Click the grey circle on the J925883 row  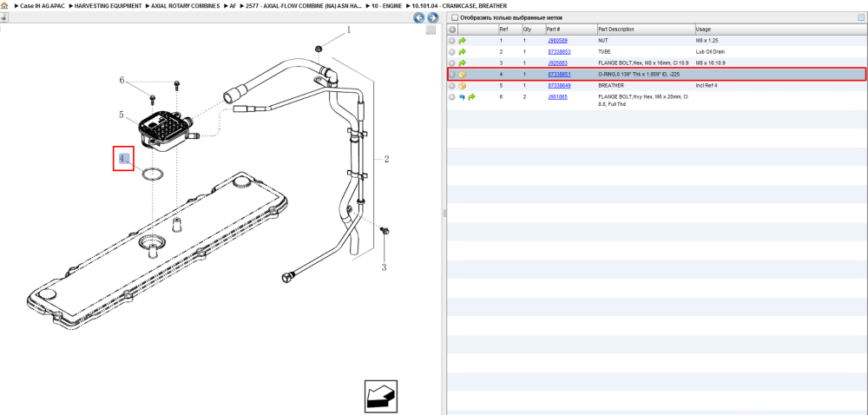tap(452, 63)
